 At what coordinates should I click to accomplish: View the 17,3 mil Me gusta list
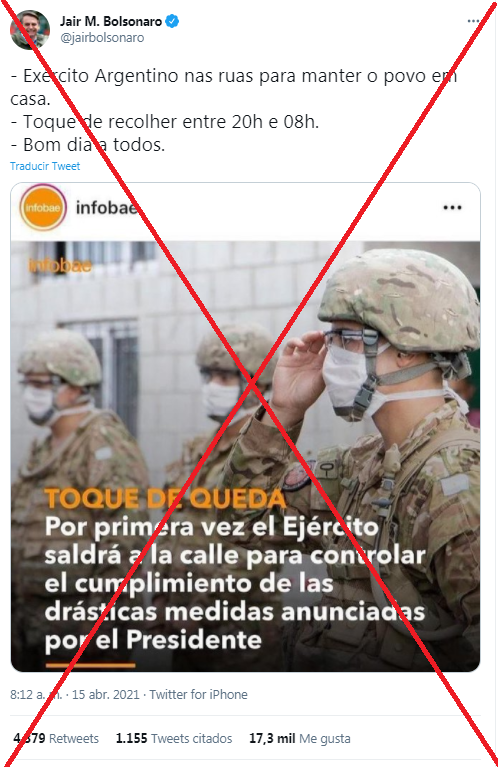pos(299,738)
